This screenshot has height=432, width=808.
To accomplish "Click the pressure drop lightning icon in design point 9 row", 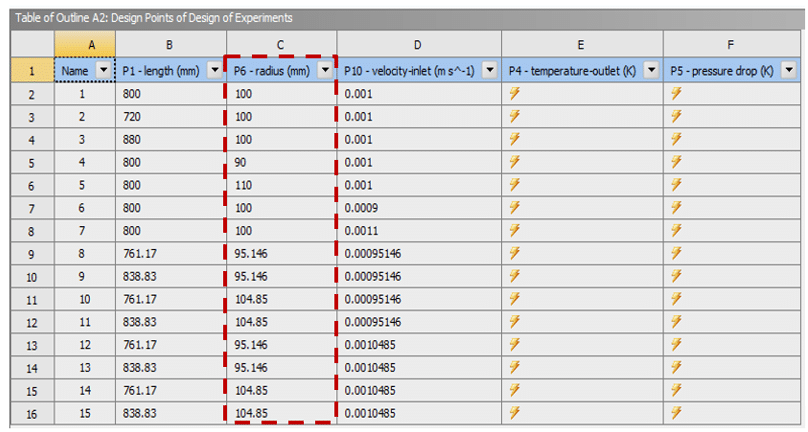I will point(676,276).
